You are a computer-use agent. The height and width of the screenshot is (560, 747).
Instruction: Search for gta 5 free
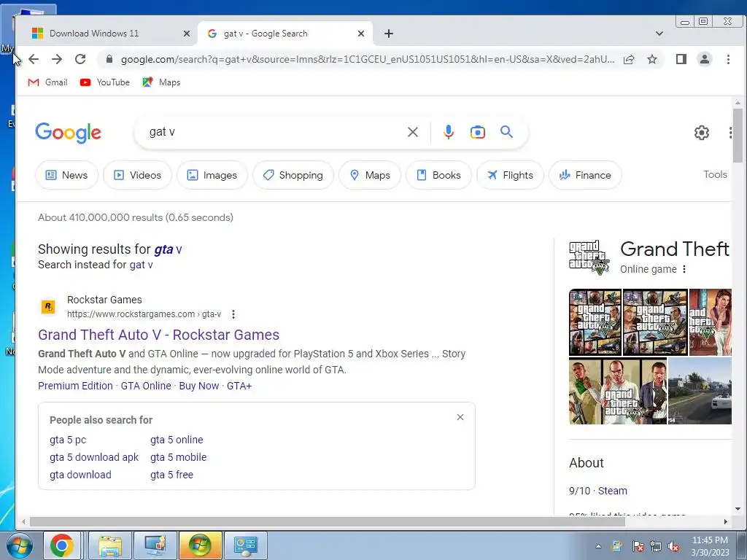point(172,475)
